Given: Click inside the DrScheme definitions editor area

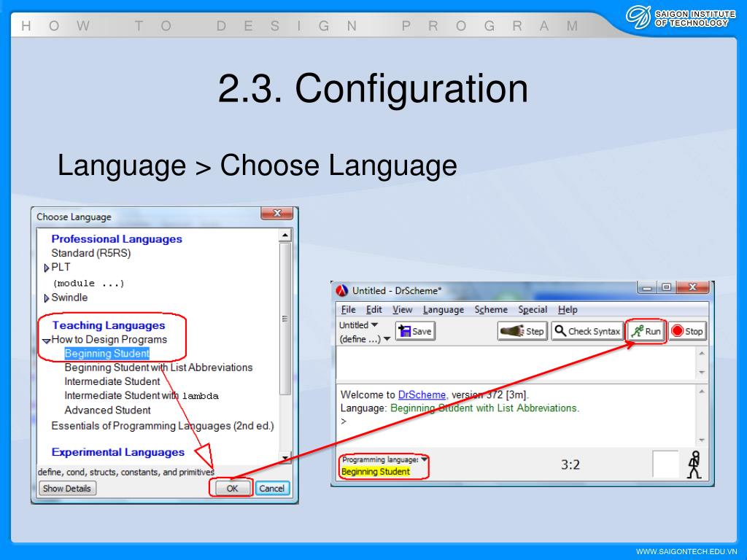Looking at the screenshot, I should click(516, 363).
